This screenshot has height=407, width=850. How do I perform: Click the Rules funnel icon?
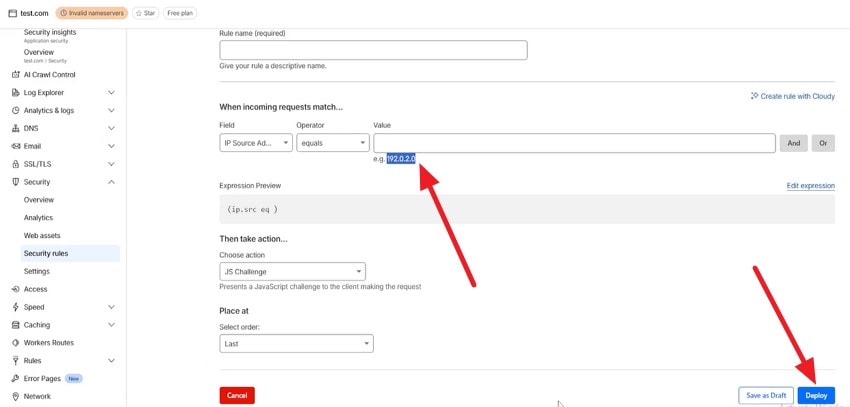(x=15, y=361)
